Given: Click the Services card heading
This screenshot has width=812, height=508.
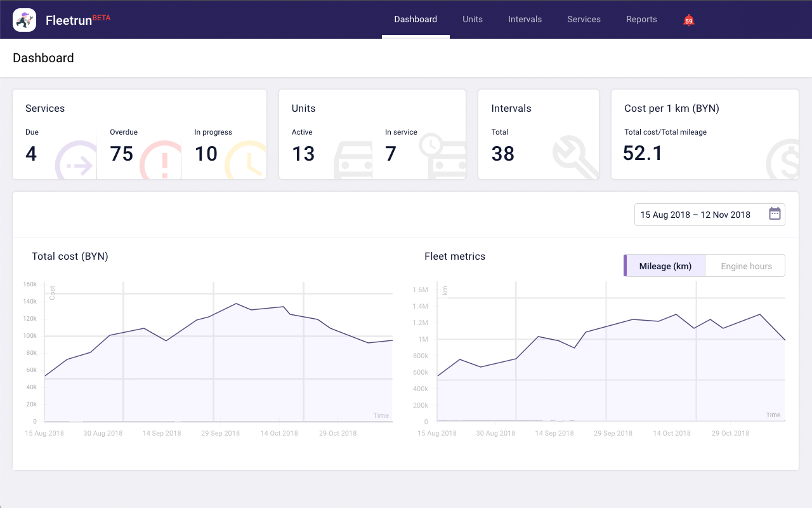Looking at the screenshot, I should 44,108.
